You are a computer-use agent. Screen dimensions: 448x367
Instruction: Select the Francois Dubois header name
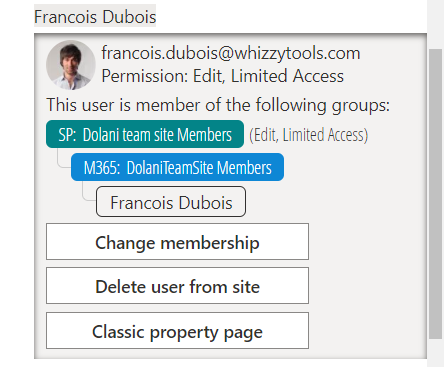tap(95, 17)
